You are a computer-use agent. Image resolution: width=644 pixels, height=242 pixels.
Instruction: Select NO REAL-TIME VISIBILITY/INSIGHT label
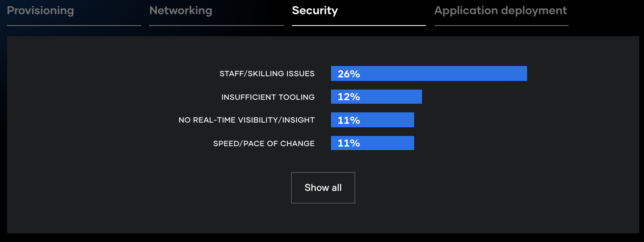click(247, 120)
